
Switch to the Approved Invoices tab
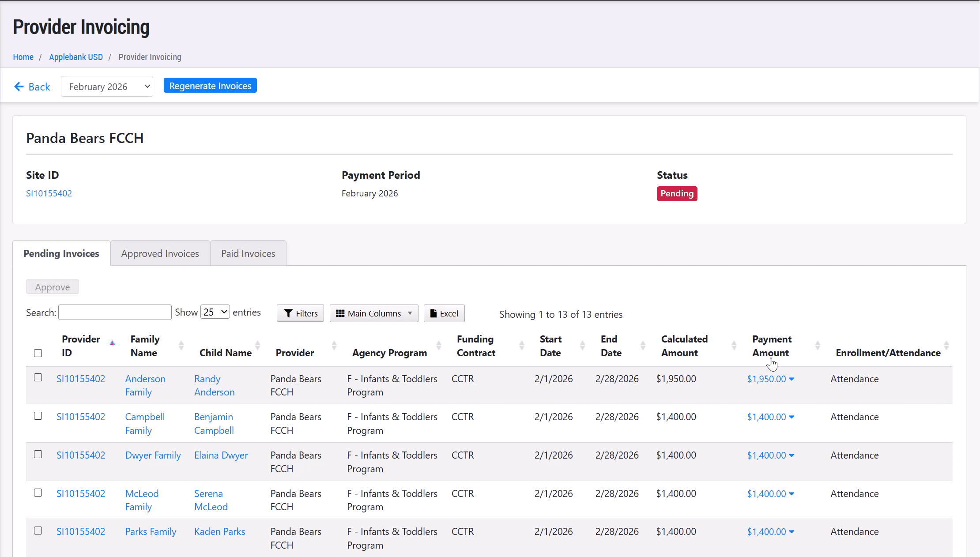click(160, 253)
